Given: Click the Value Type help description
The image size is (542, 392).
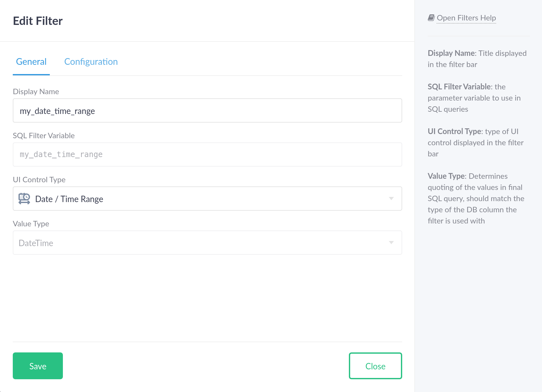Looking at the screenshot, I should pos(476,199).
